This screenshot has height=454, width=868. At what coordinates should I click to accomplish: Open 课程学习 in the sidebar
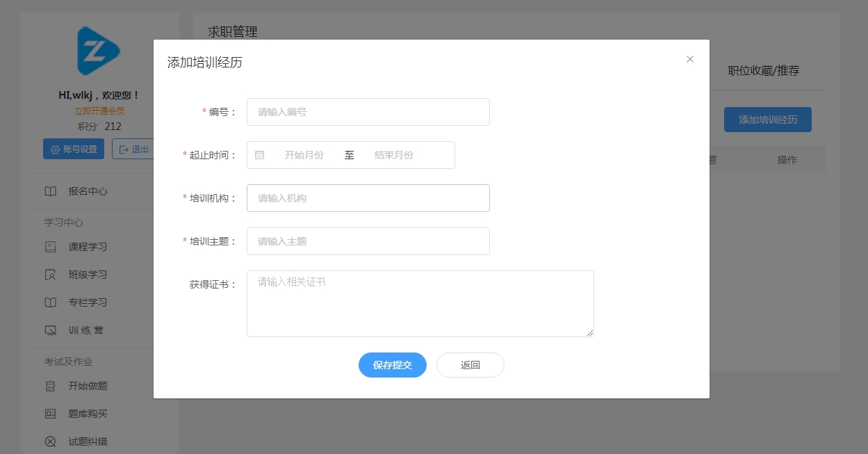[x=88, y=247]
